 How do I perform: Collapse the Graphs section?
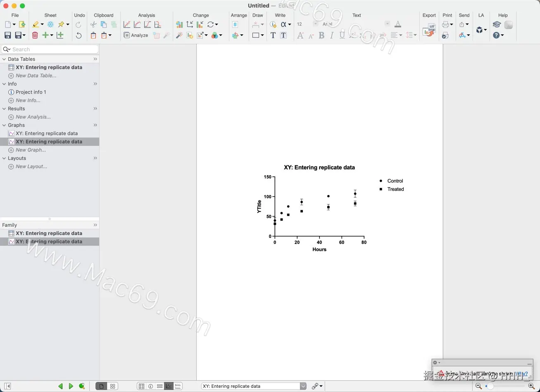point(4,125)
